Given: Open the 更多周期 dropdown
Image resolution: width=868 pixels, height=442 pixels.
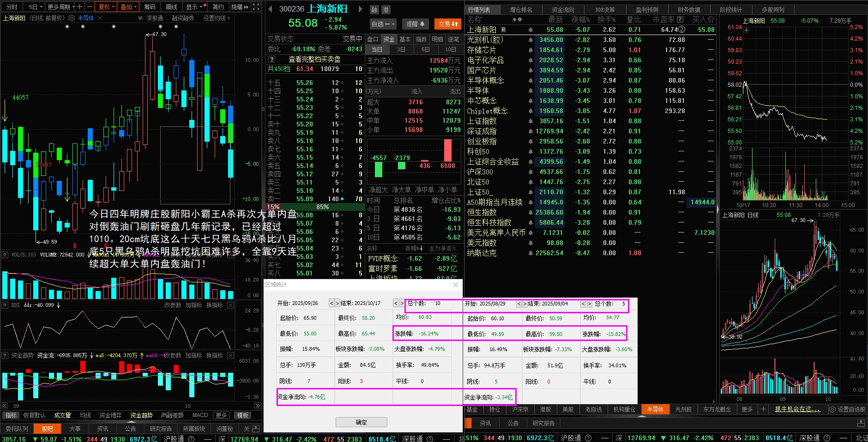Looking at the screenshot, I should (x=61, y=7).
